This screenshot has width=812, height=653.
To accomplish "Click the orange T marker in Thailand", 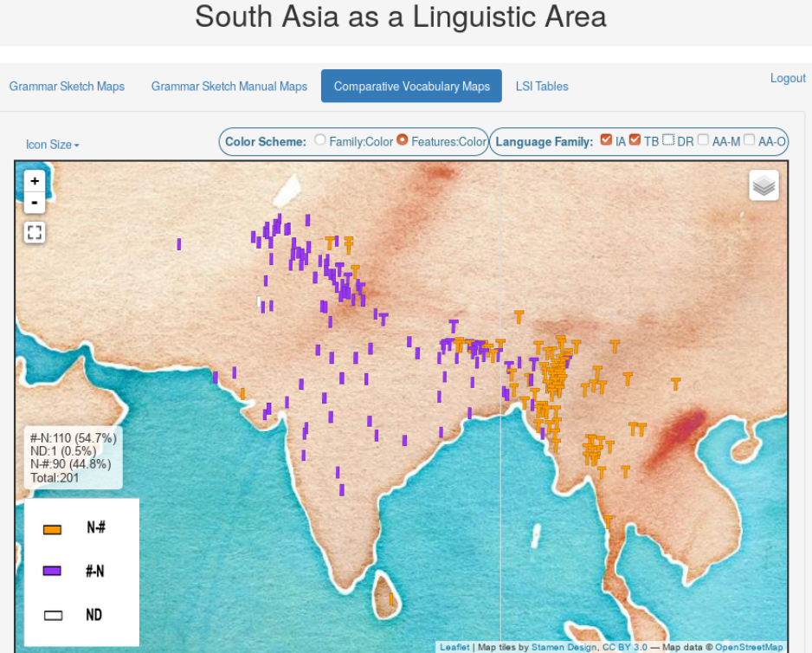I will (609, 521).
